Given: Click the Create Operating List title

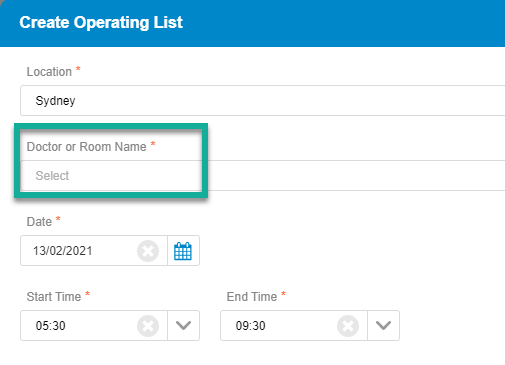Looking at the screenshot, I should 101,23.
